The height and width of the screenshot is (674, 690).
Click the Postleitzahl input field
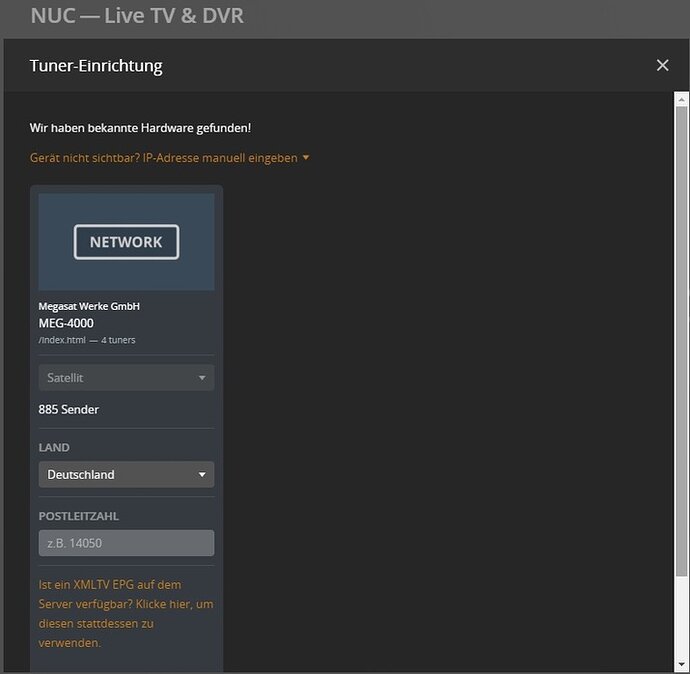tap(126, 543)
